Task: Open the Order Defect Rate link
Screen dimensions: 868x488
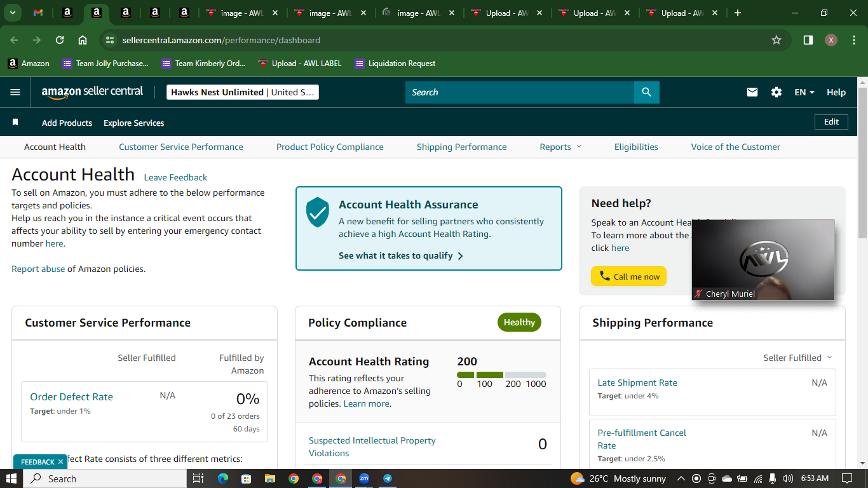Action: point(71,396)
